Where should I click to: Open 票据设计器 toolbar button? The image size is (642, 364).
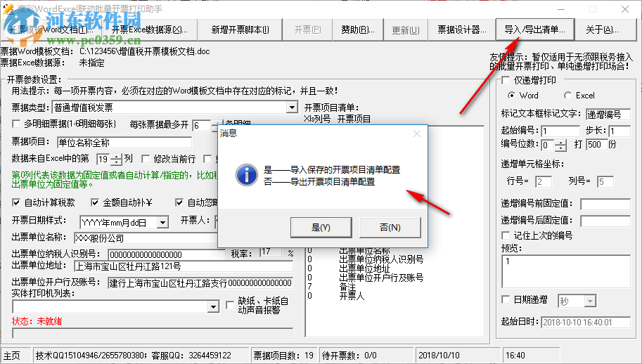tap(462, 30)
